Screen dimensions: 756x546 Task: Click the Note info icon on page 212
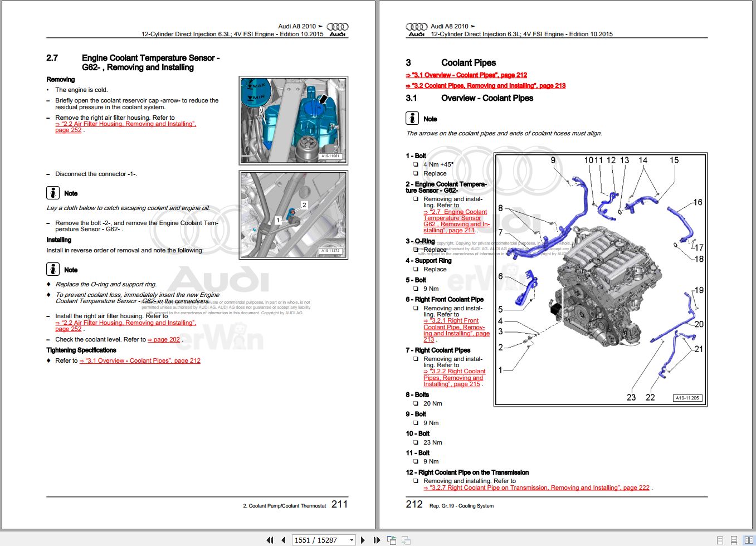412,118
